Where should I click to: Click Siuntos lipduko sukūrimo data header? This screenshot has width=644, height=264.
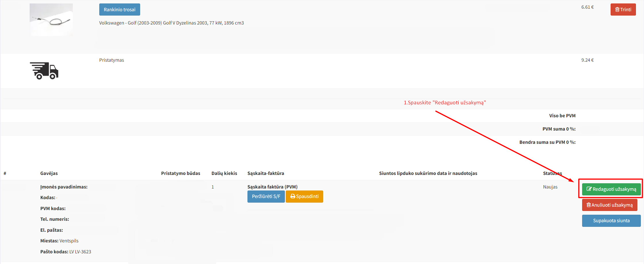428,173
